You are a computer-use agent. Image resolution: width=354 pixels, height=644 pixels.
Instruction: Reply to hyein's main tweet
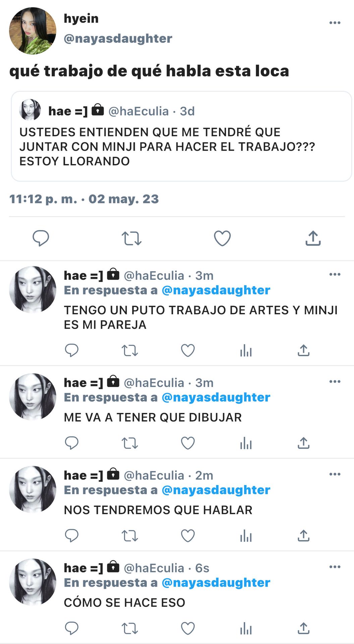41,238
